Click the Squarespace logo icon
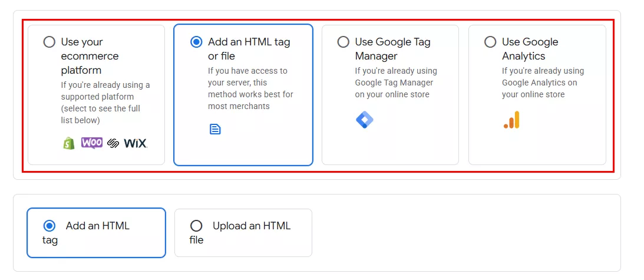 (x=113, y=143)
